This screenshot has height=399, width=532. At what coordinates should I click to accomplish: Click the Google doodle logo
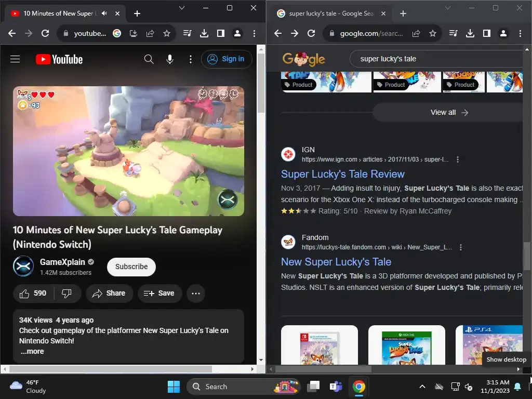[x=303, y=59]
